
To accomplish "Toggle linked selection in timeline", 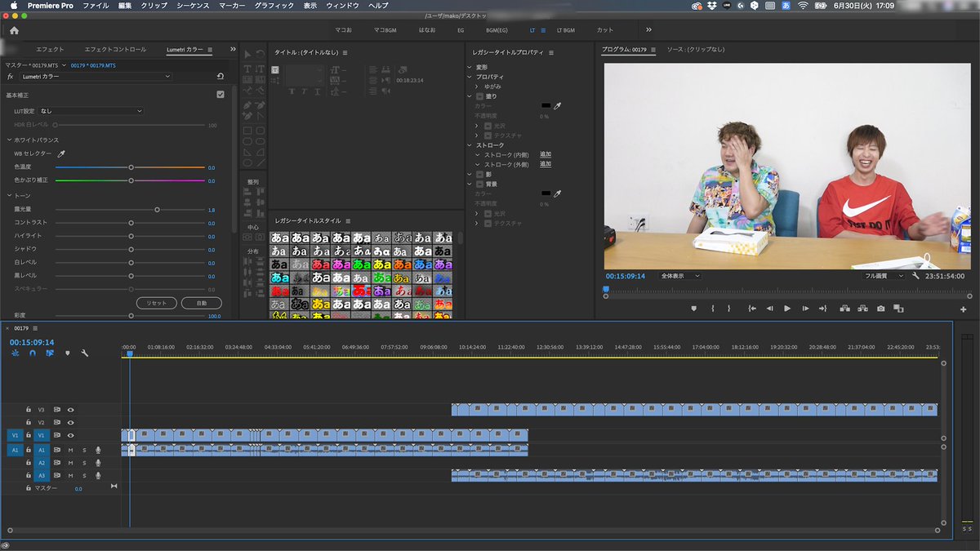I will [x=50, y=353].
